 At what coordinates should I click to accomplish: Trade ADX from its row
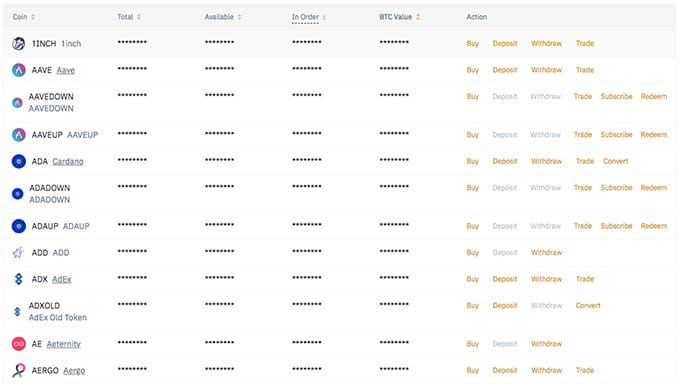585,279
